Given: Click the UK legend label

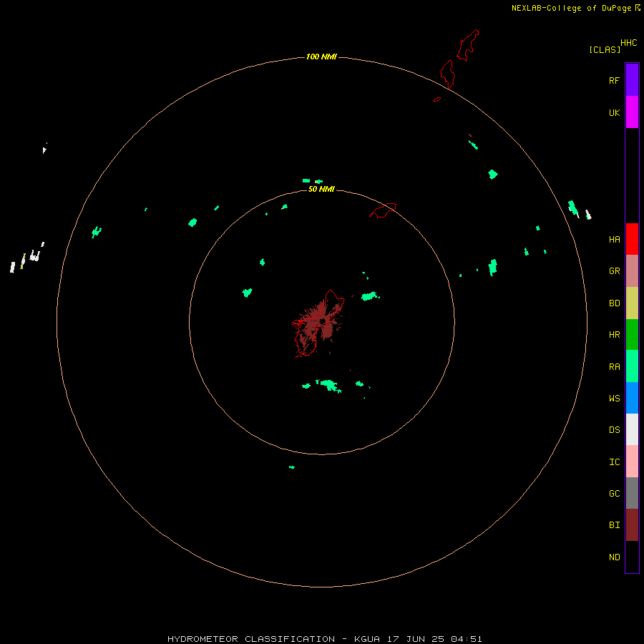Looking at the screenshot, I should [x=614, y=112].
